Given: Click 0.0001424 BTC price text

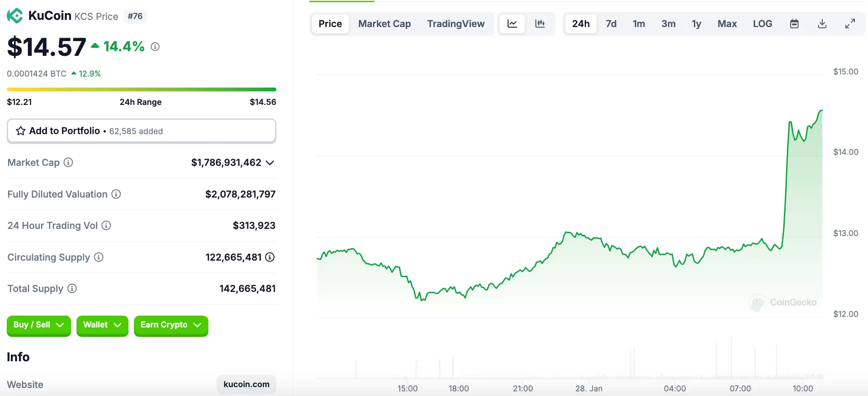Looking at the screenshot, I should click(x=37, y=74).
